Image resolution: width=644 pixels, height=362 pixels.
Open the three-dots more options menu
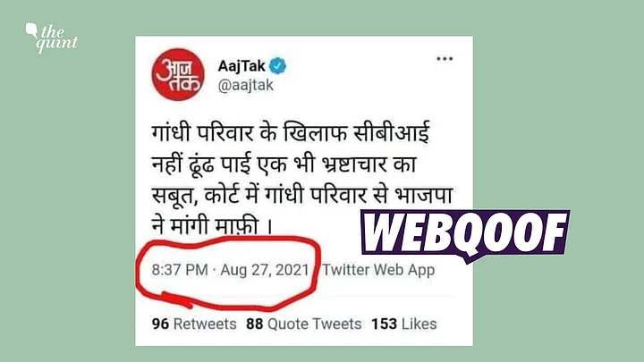click(x=445, y=59)
